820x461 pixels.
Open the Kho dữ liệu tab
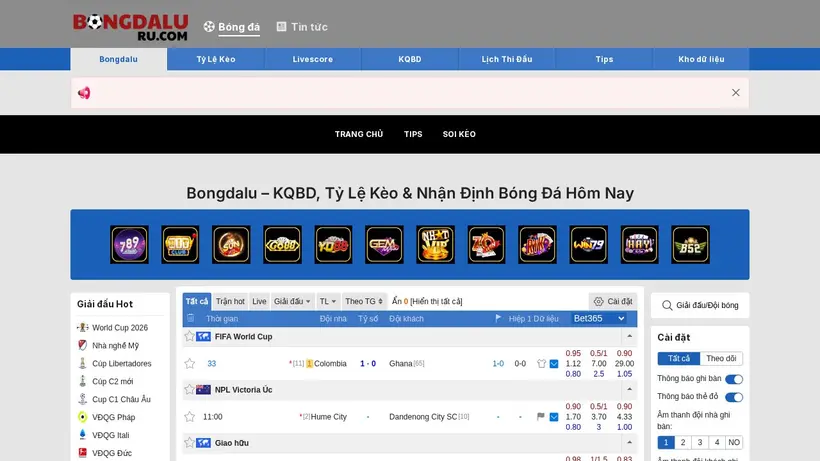pos(701,59)
